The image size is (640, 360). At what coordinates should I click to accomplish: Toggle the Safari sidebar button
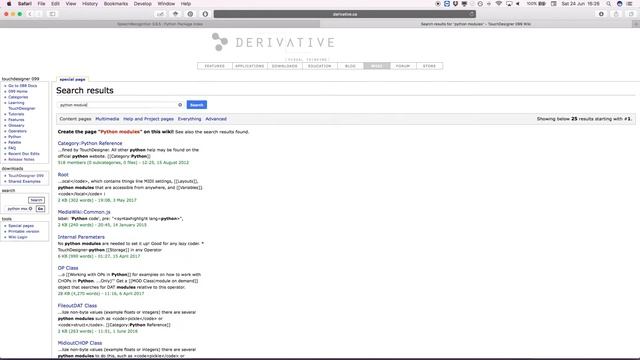coord(53,14)
